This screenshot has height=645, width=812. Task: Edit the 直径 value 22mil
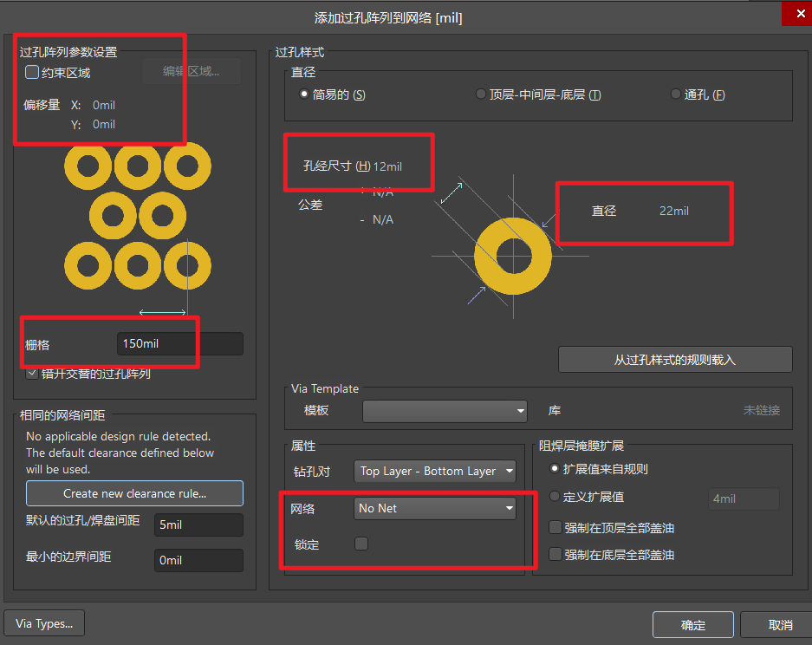673,211
